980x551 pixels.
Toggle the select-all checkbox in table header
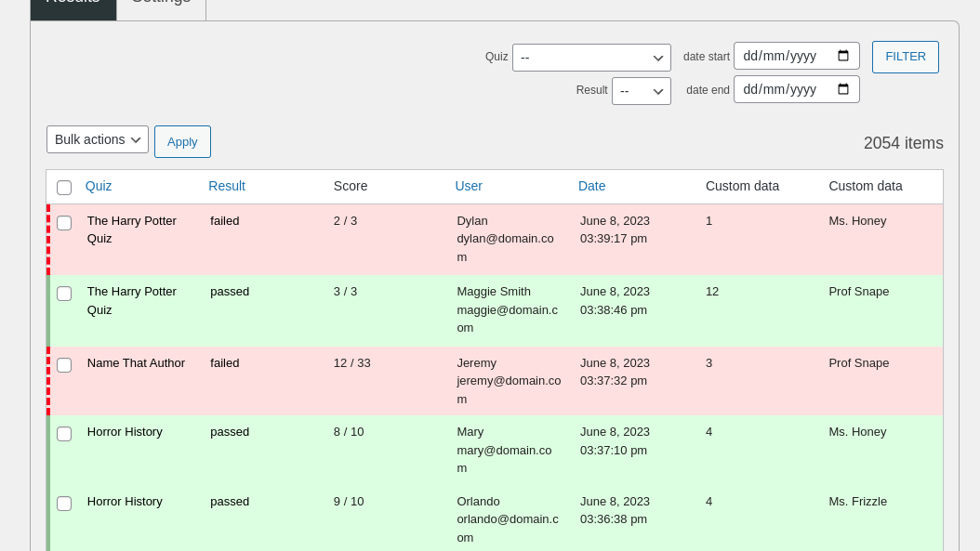click(64, 188)
